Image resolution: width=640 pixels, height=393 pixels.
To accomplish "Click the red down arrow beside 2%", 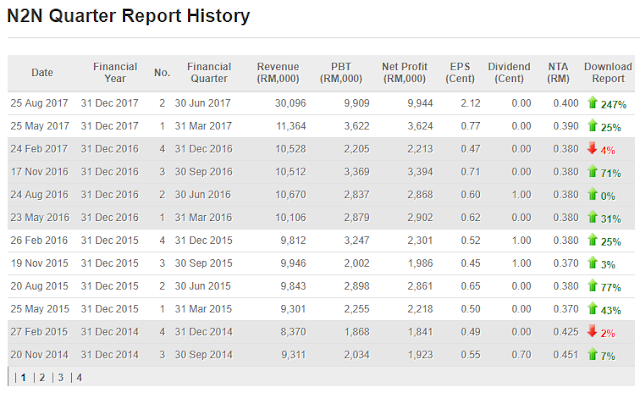I will point(592,331).
